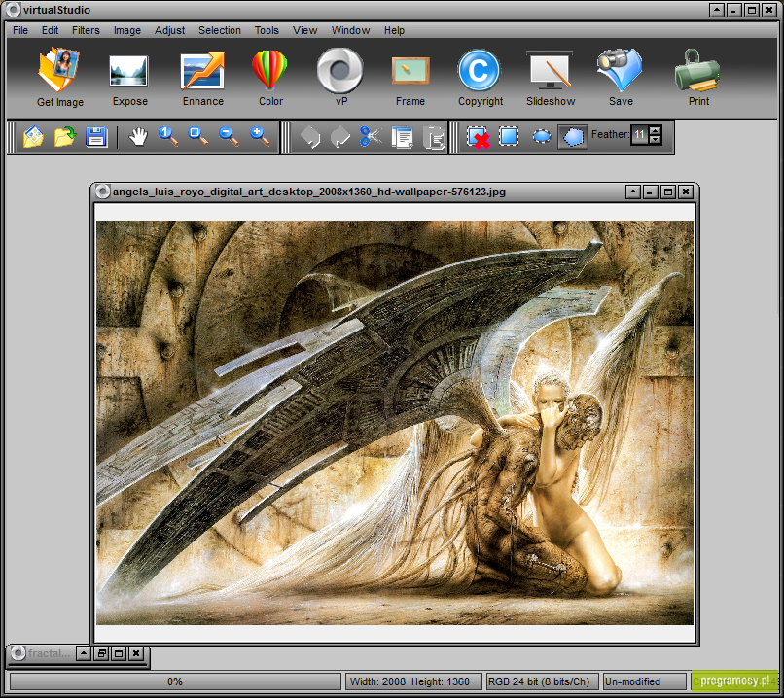Open the View menu
This screenshot has height=698, width=784.
point(305,30)
